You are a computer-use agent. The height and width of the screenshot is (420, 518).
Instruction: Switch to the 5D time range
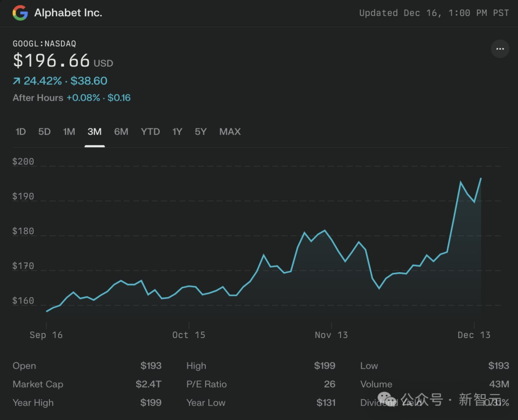click(x=45, y=132)
